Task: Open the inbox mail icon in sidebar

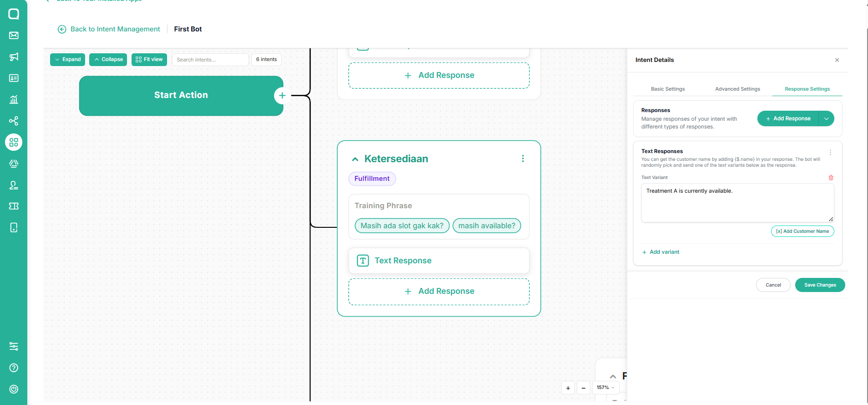Action: (x=14, y=36)
